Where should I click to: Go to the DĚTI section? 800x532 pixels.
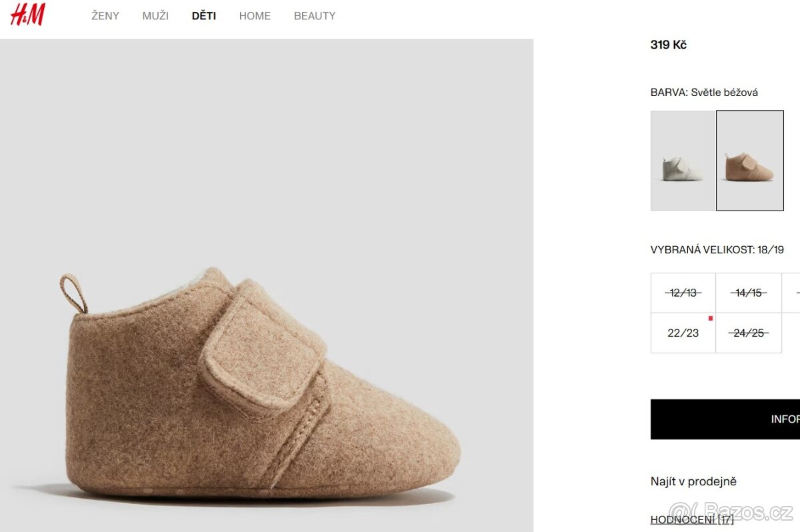[204, 16]
